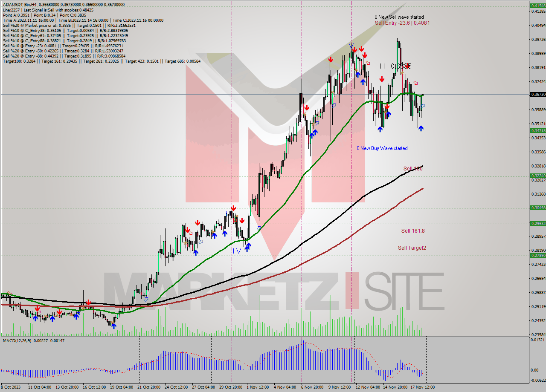This screenshot has width=546, height=392.
Task: Click the green 0.41546 level price tag
Action: (538, 6)
